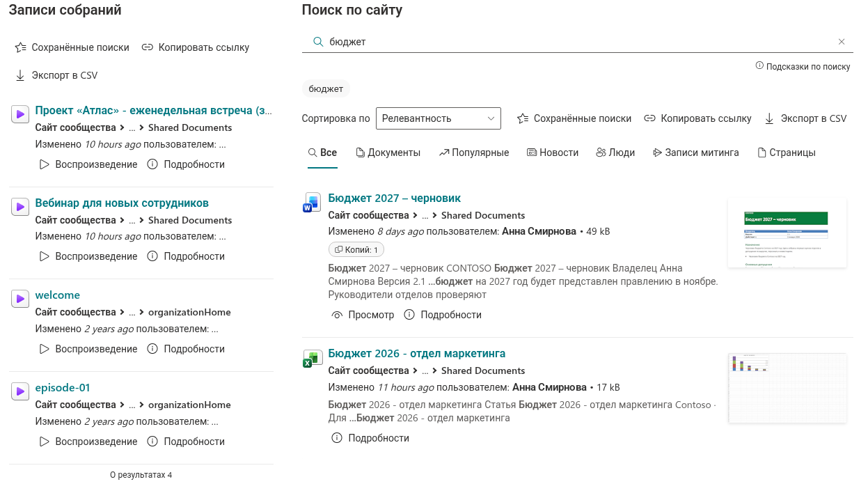Click «Сохранённые поиски» in the site search toolbar
This screenshot has height=484, width=868.
coord(574,118)
